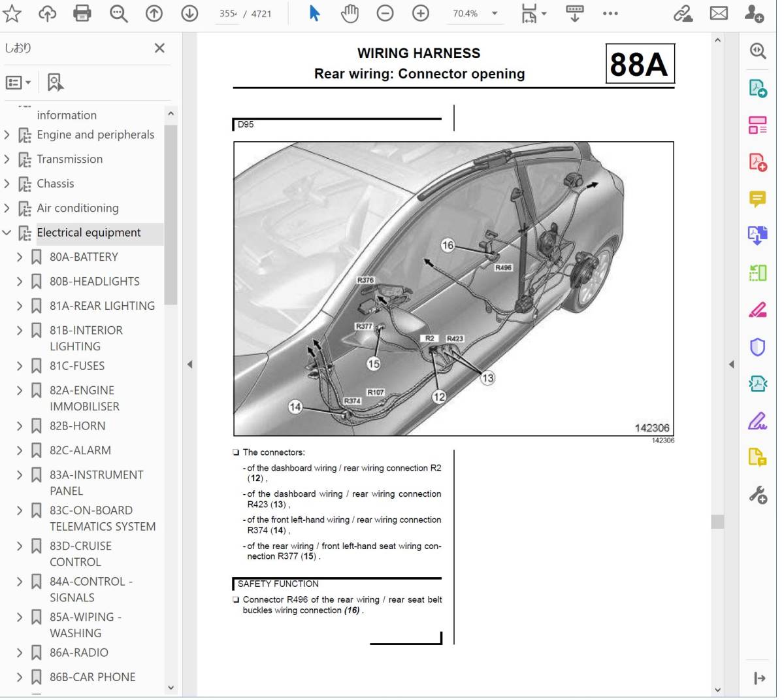Screen dimensions: 784x700
Task: Add the document to starred favorites
Action: 12,13
